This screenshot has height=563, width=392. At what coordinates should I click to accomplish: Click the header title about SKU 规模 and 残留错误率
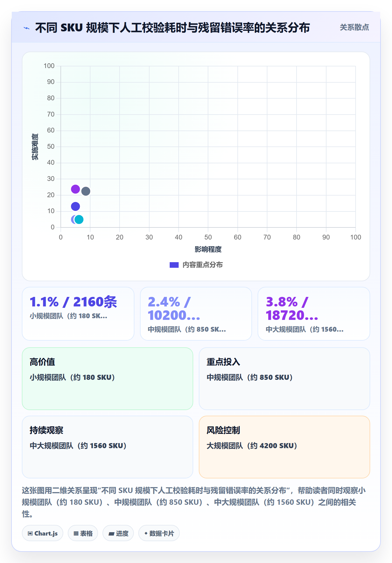[172, 28]
